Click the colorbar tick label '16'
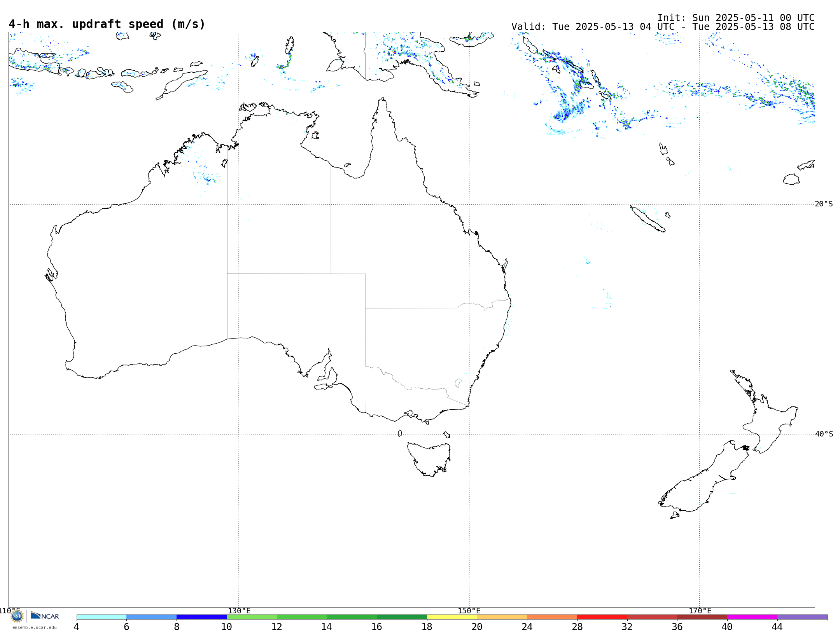The image size is (840, 632). (x=377, y=627)
